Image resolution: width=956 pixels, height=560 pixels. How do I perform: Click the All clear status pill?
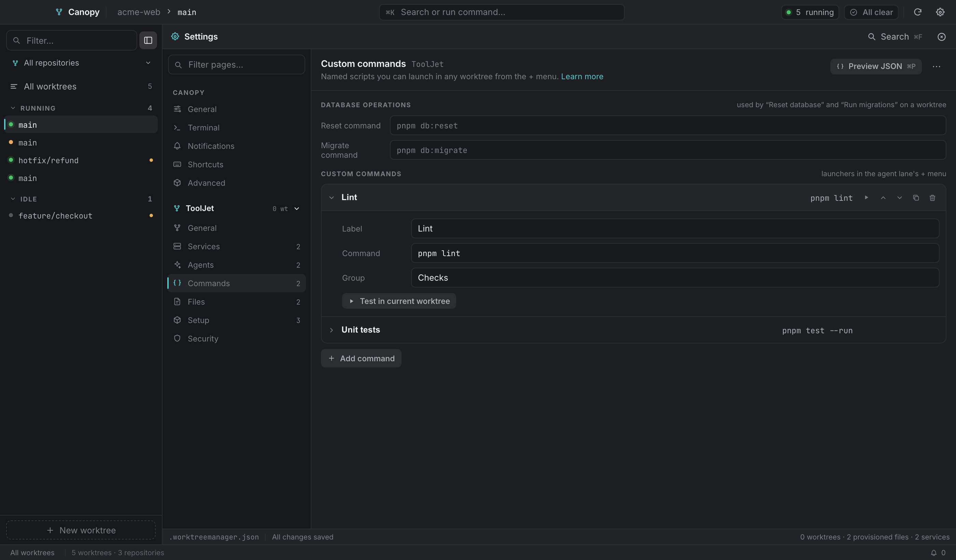pos(871,12)
